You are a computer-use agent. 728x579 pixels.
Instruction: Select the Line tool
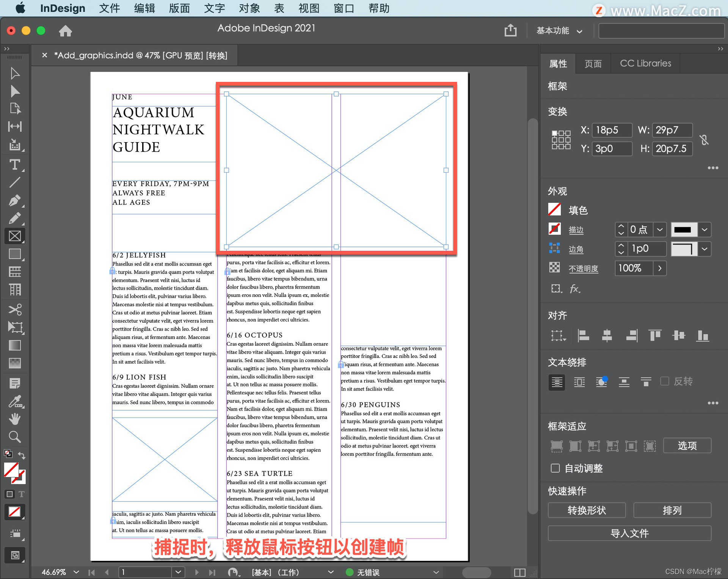(14, 182)
